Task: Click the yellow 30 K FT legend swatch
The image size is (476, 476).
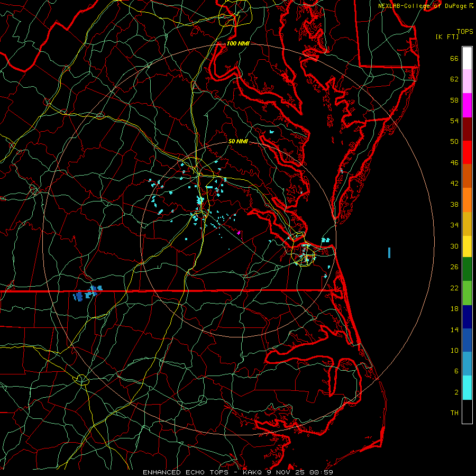Action: pyautogui.click(x=467, y=246)
